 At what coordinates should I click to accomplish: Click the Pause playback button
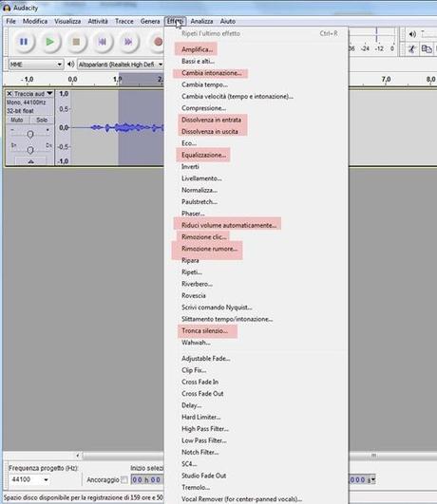[24, 42]
